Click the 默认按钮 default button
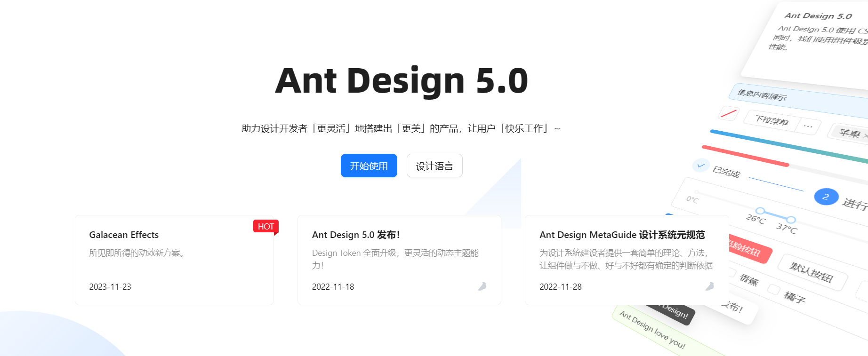Viewport: 868px width, 356px height. coord(812,272)
